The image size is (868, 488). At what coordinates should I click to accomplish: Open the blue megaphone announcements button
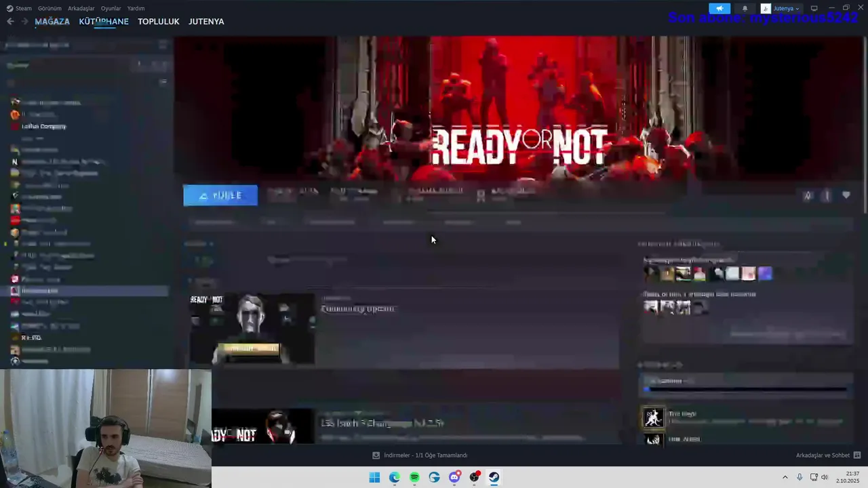(719, 8)
